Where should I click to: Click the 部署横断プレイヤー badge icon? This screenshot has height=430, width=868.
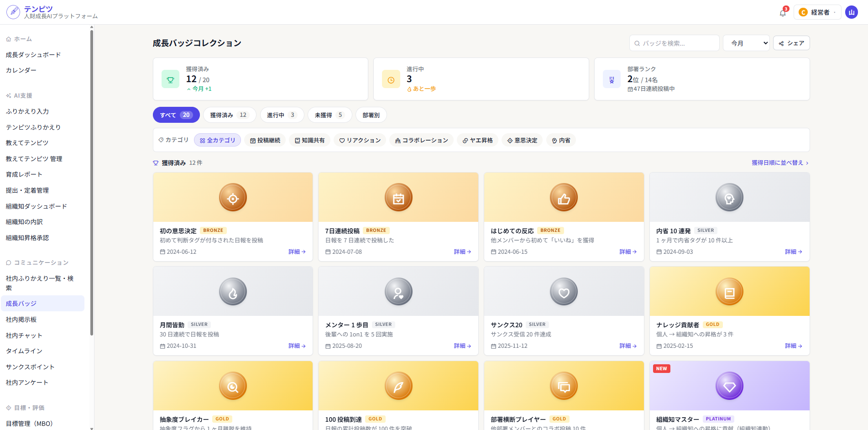[564, 386]
